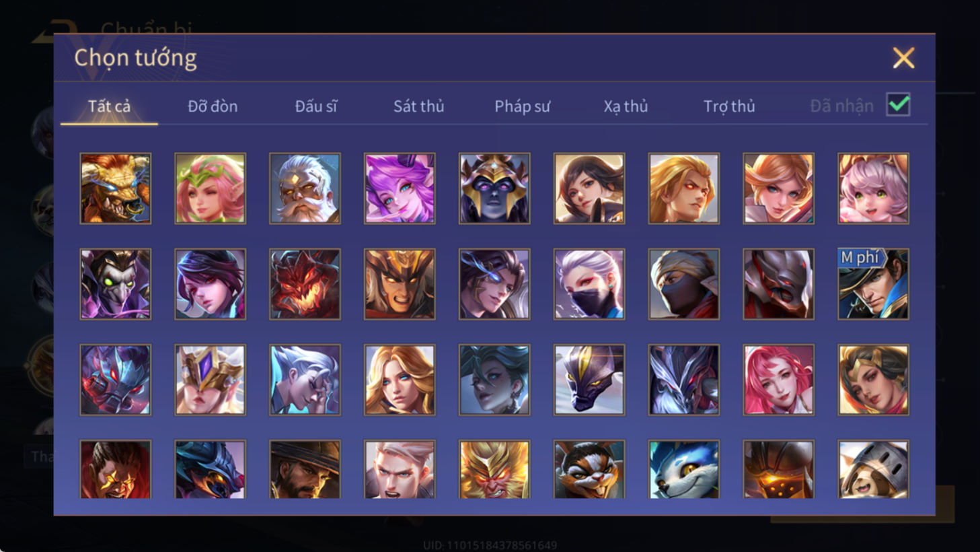
Task: Show the 'Pháp sư' hero category
Action: 522,106
